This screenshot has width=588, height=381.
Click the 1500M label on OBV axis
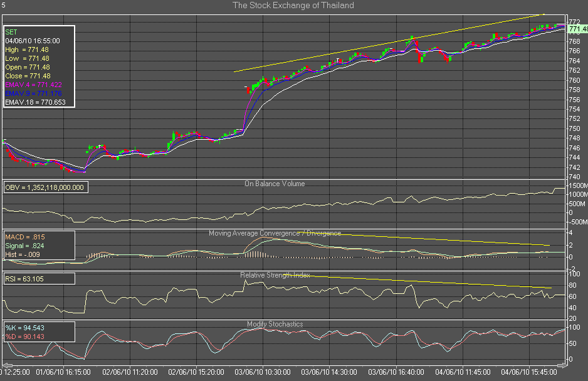(x=578, y=186)
